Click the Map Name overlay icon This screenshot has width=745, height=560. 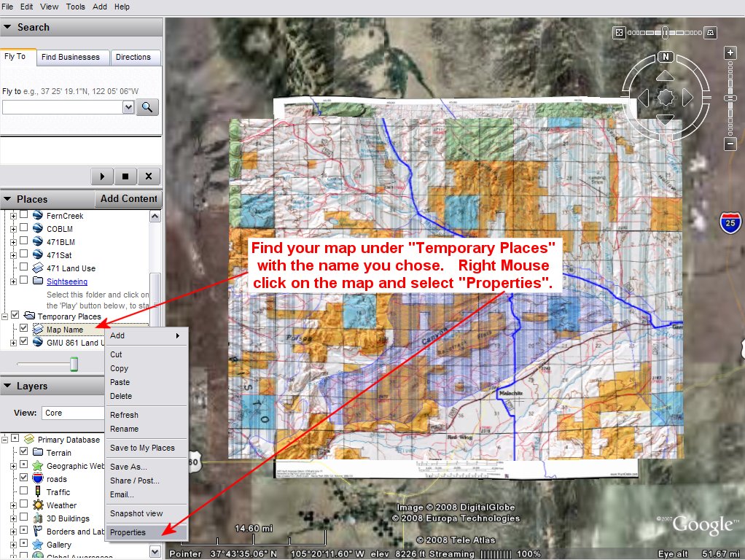pos(38,329)
